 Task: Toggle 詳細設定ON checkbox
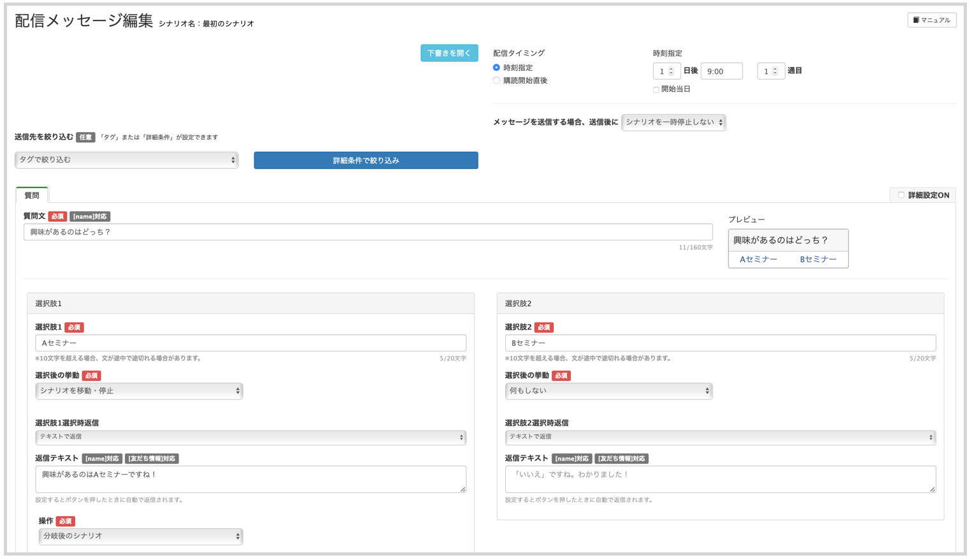(x=901, y=195)
